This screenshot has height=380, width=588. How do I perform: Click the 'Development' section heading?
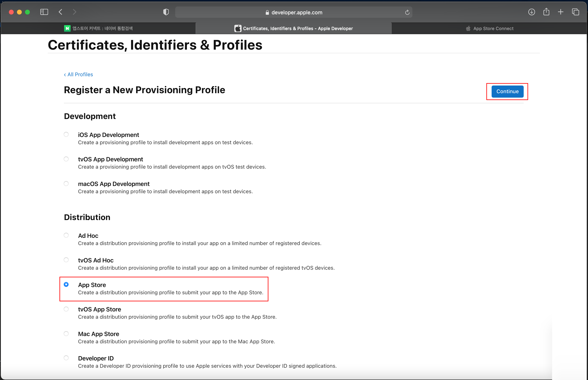(90, 116)
